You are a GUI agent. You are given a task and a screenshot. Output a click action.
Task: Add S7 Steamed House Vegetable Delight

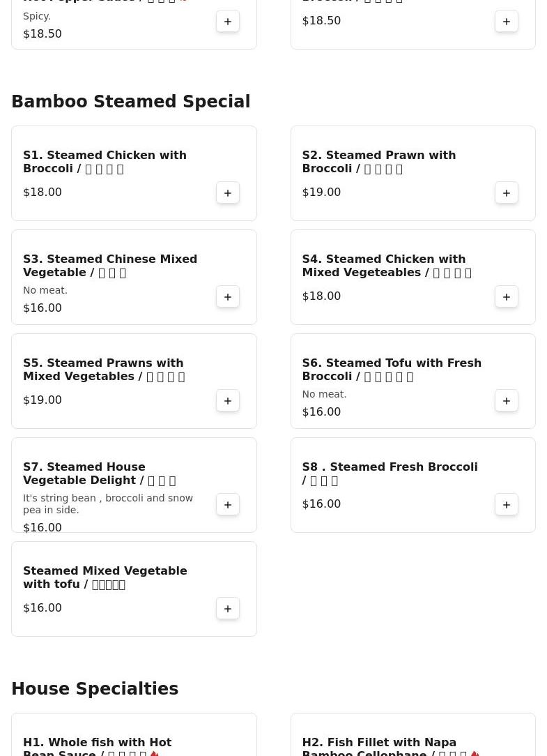click(x=227, y=505)
